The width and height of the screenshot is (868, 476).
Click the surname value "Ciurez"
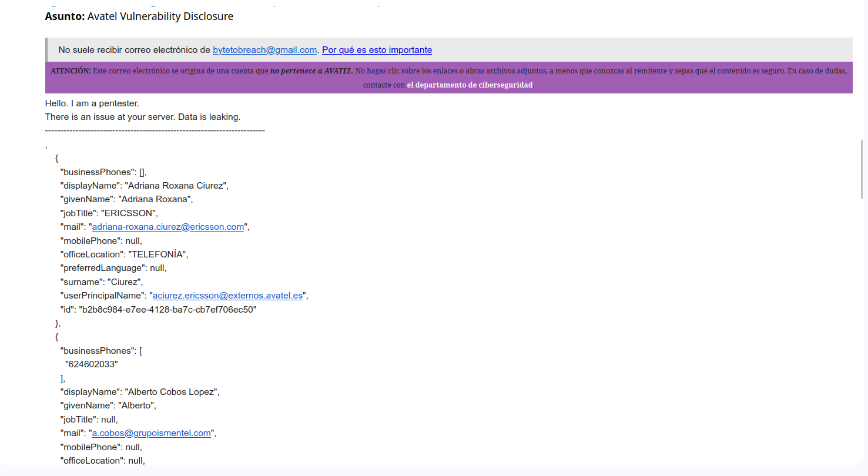click(x=125, y=281)
